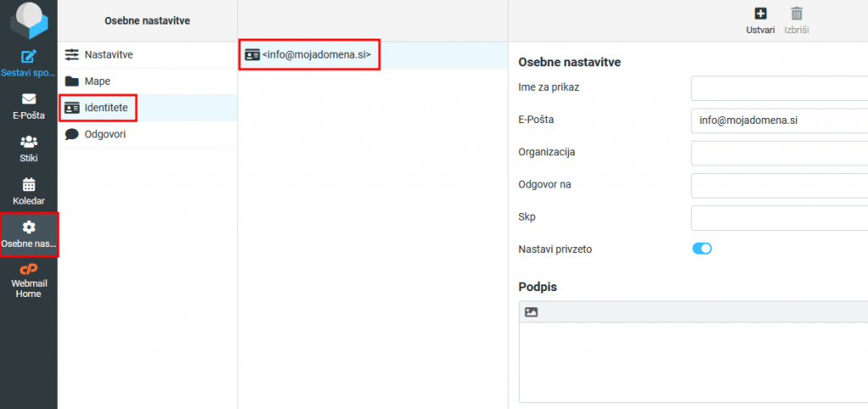868x409 pixels.
Task: Click Ustvari plus icon to create identity
Action: point(760,14)
